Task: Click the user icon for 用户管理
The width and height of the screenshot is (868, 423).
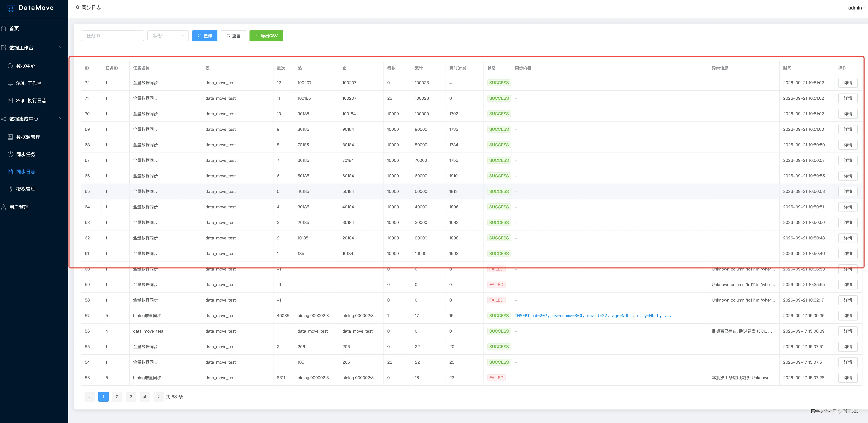Action: pos(4,207)
